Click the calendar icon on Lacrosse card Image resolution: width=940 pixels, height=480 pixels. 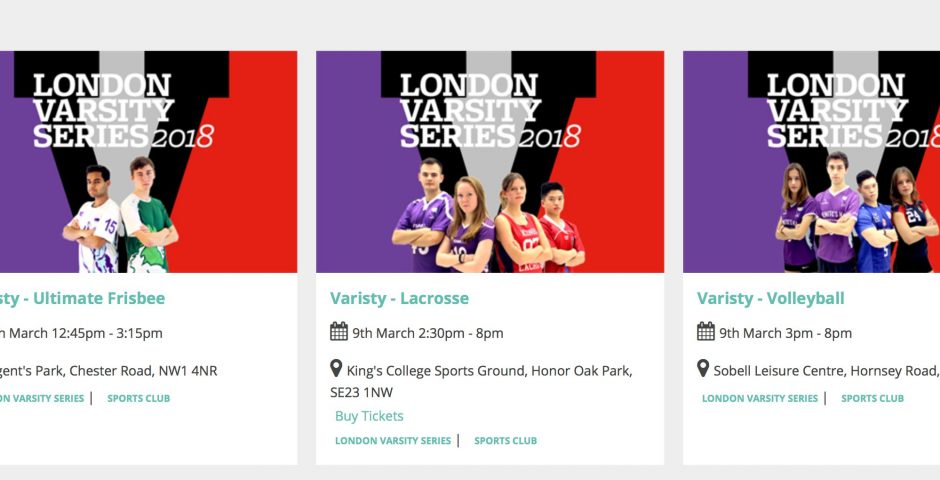point(339,331)
